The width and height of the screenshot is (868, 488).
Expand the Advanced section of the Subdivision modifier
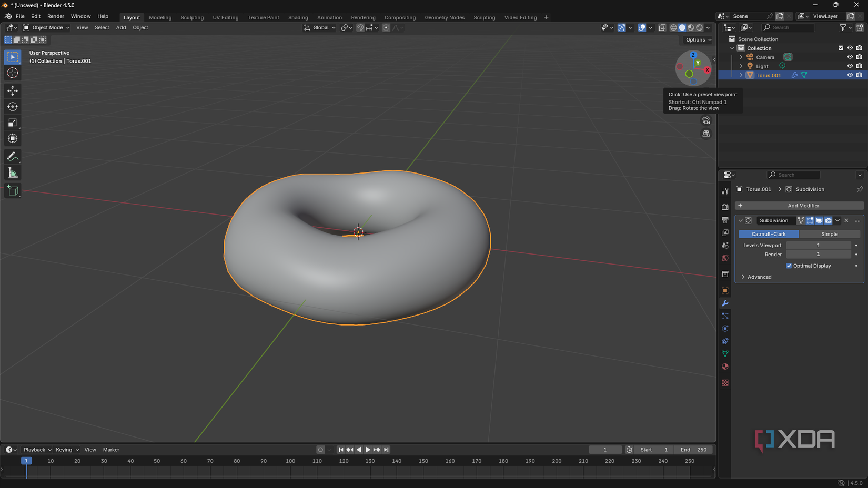tap(758, 277)
